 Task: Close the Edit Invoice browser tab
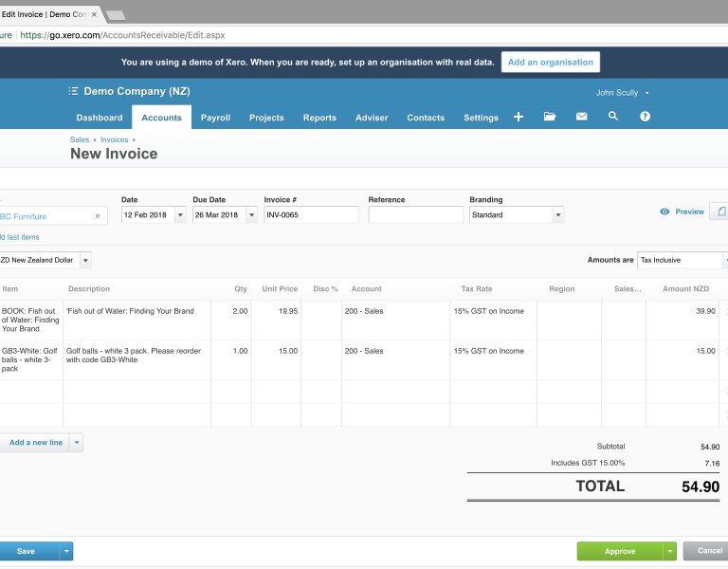click(x=94, y=14)
